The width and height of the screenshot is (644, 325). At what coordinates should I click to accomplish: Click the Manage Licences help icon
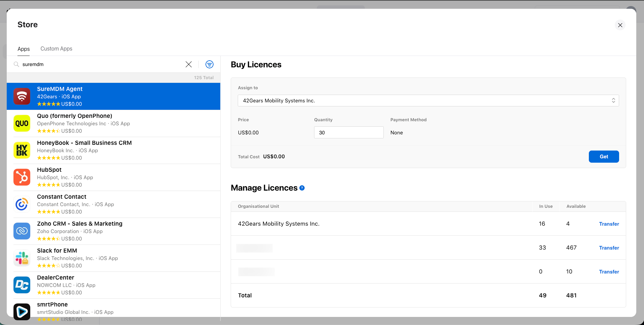302,188
